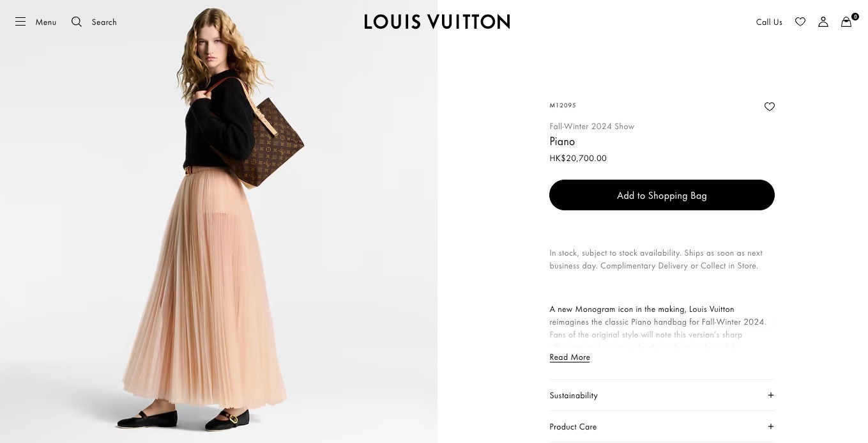The image size is (868, 443).
Task: Click the Piano product title
Action: point(562,142)
